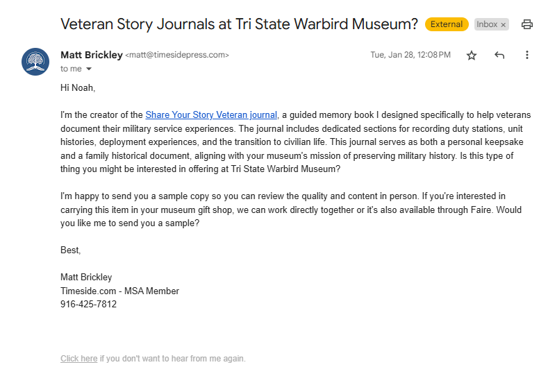Image resolution: width=548 pixels, height=392 pixels.
Task: Print this email using the printer icon
Action: pos(527,24)
